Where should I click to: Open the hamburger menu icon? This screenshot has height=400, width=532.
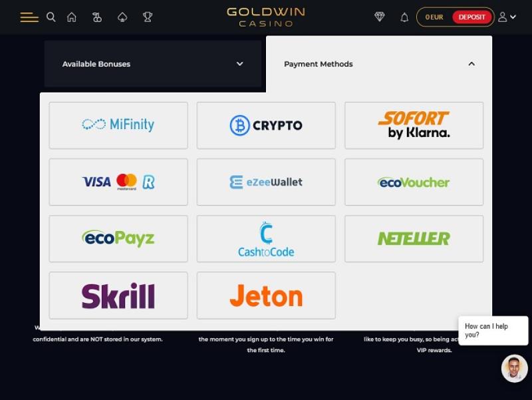tap(29, 17)
